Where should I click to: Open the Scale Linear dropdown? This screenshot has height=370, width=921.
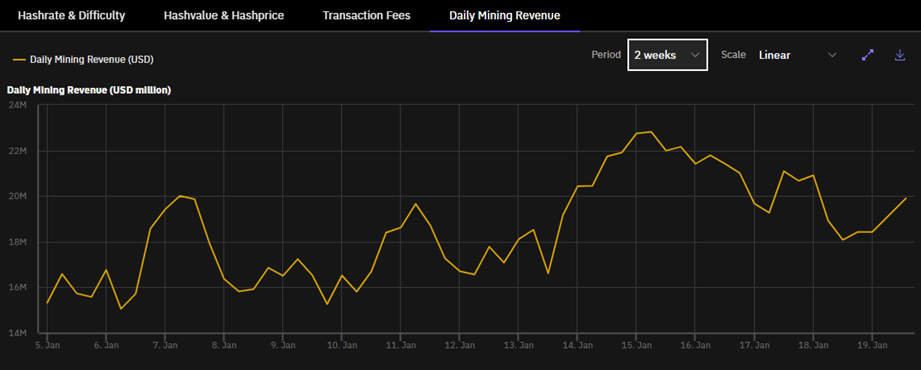798,55
